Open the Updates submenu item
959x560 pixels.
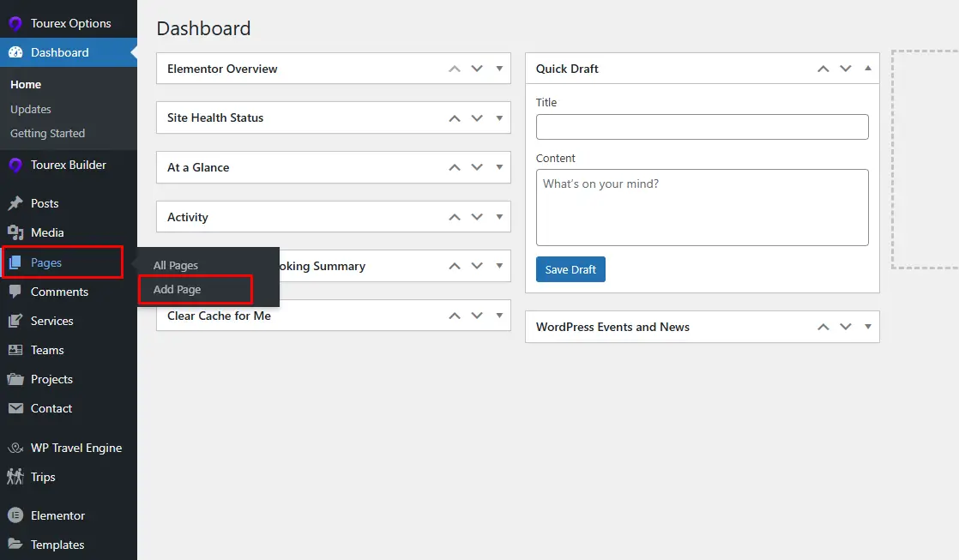click(31, 110)
